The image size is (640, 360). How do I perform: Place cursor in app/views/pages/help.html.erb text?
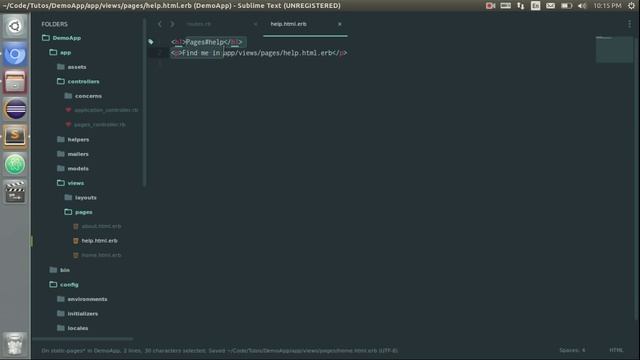click(278, 53)
